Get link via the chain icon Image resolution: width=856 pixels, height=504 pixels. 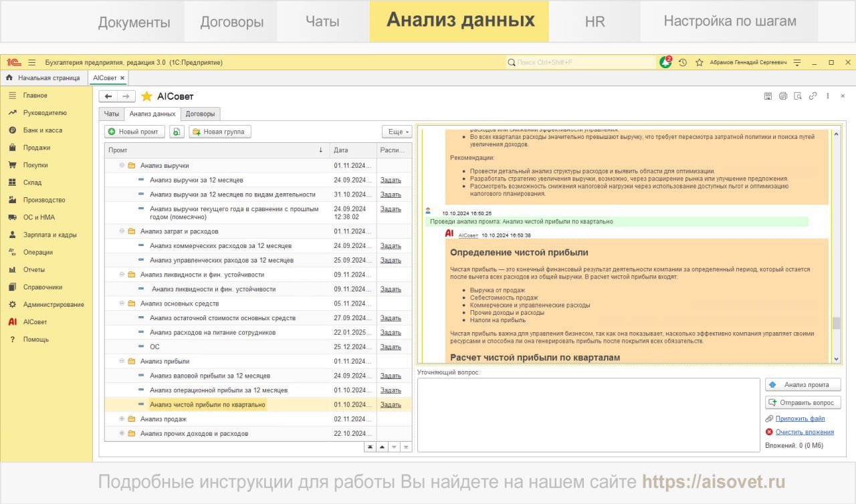813,96
